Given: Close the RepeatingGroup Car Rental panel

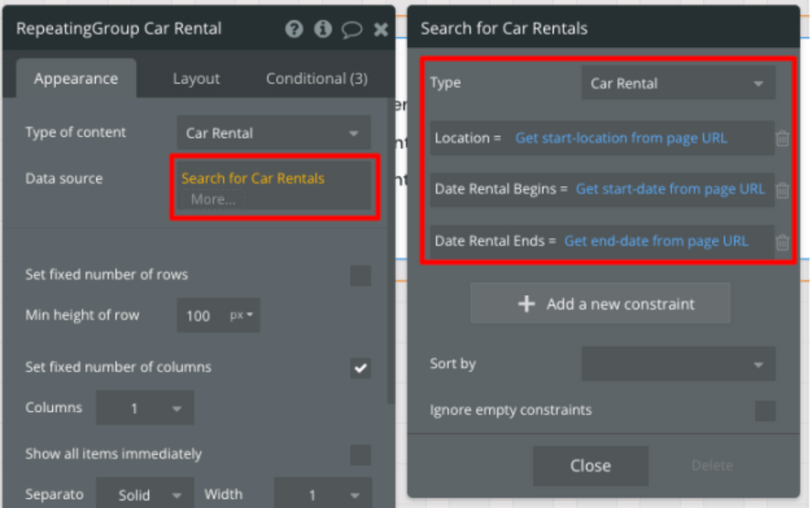Looking at the screenshot, I should 380,29.
